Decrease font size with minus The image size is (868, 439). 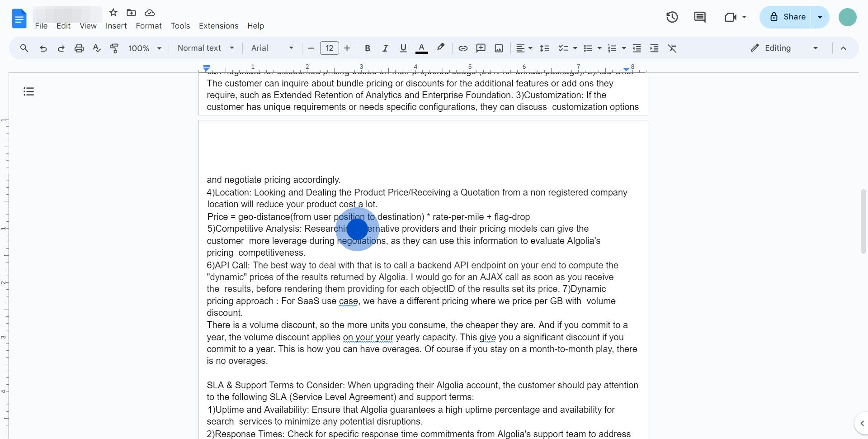tap(311, 48)
